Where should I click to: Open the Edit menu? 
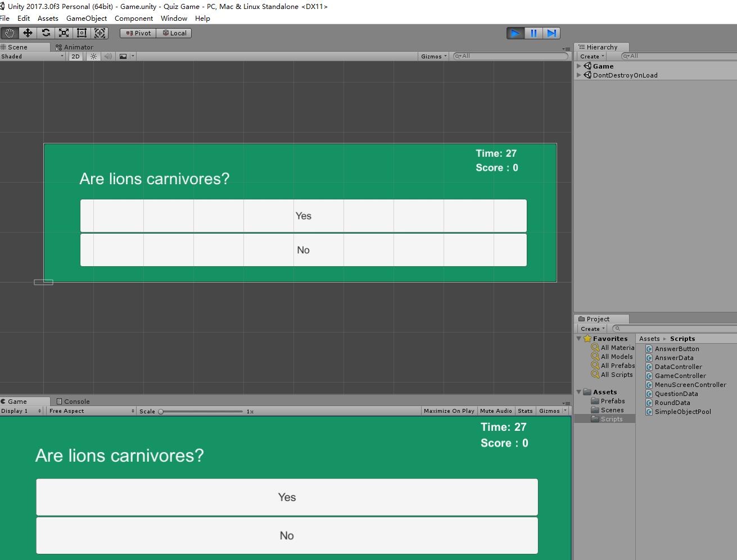24,19
